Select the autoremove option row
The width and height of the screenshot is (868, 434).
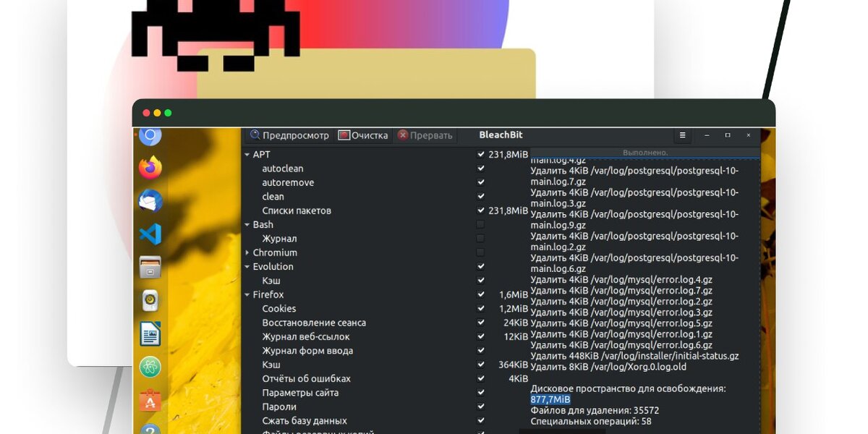tap(386, 182)
